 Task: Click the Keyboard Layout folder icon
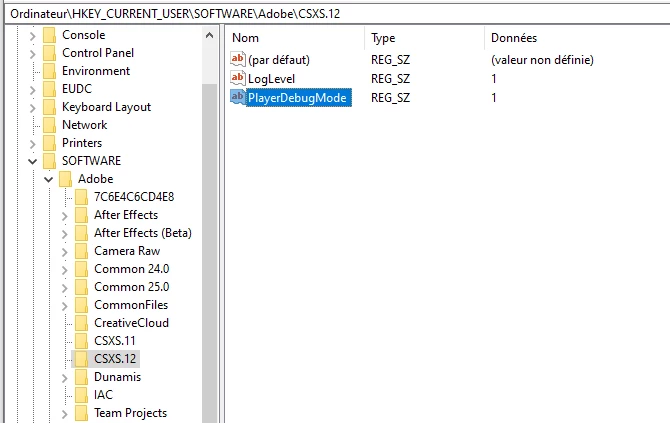coord(50,107)
